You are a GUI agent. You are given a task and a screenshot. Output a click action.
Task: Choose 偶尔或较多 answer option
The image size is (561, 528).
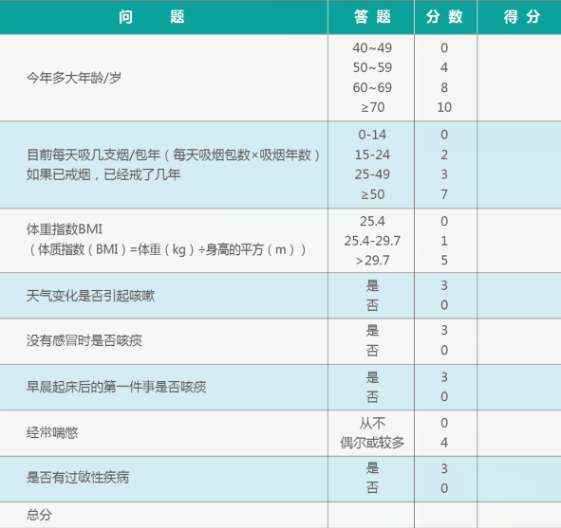click(372, 443)
